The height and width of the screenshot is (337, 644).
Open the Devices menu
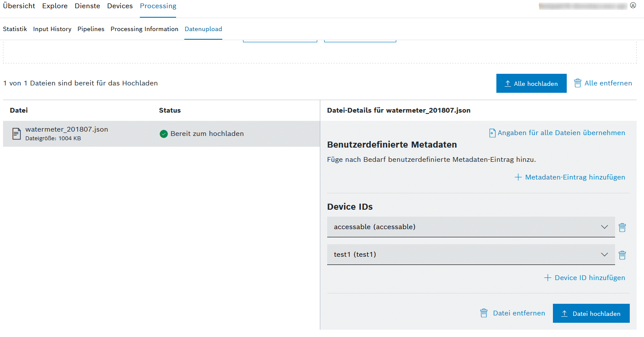tap(120, 6)
